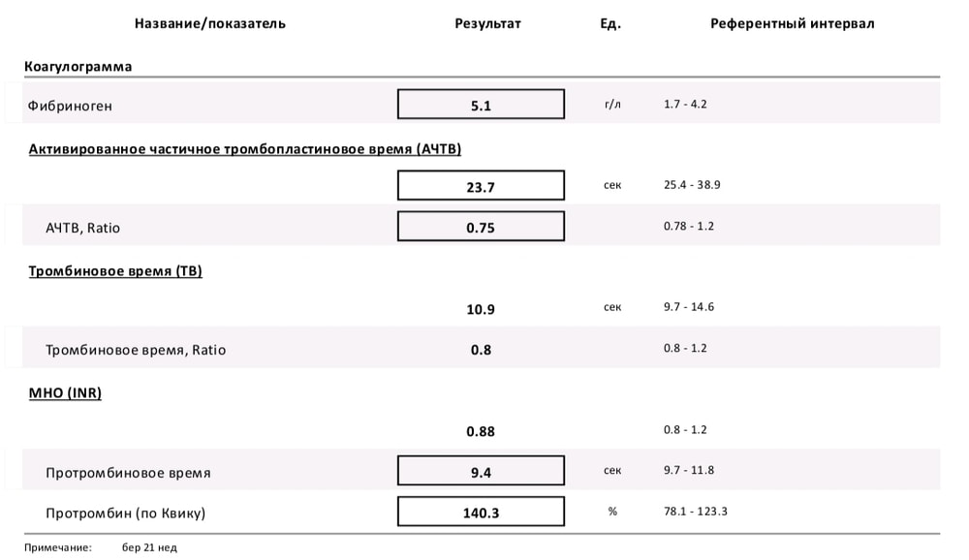969x560 pixels.
Task: Click the Протромбин (по Квику) result 140.3
Action: pyautogui.click(x=481, y=513)
